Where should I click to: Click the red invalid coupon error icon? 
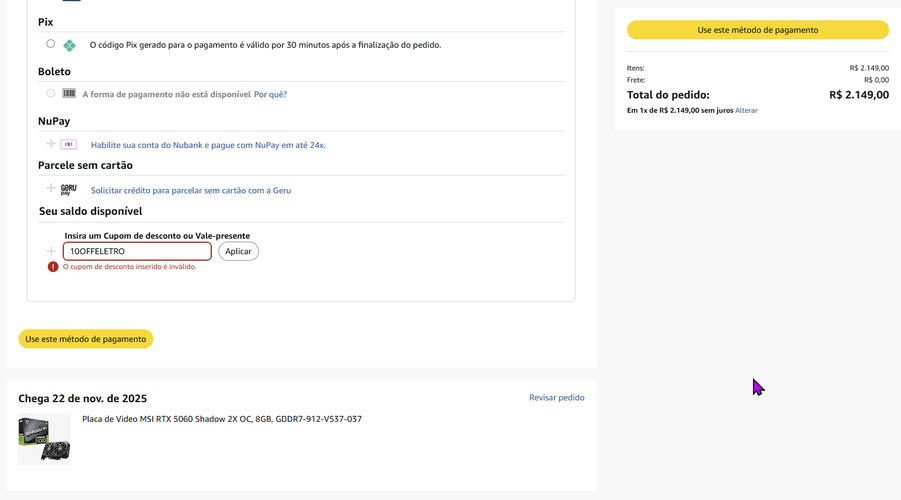click(53, 267)
